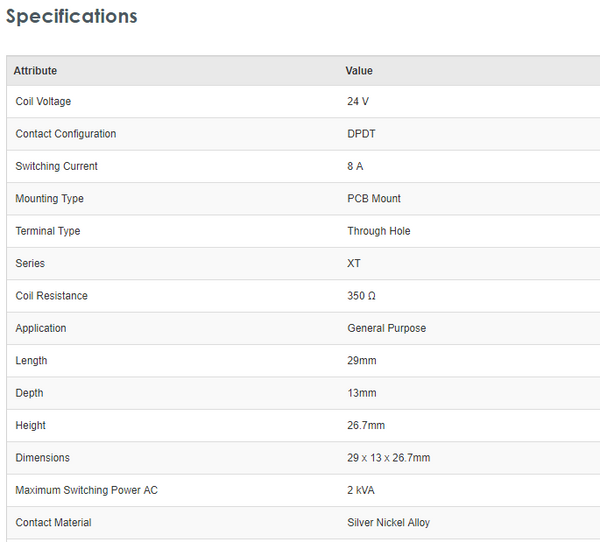The image size is (600, 542).
Task: Select the Terminal Type label
Action: tap(48, 231)
